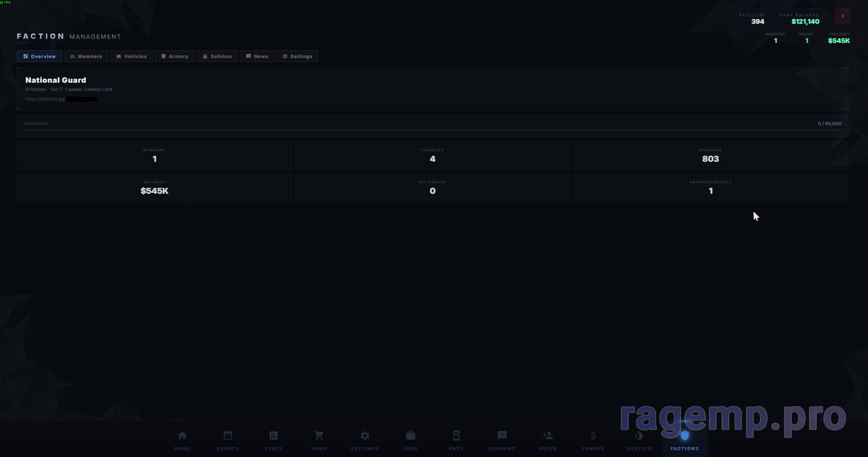The height and width of the screenshot is (457, 868).
Task: Open the Events calendar icon
Action: pos(228,436)
